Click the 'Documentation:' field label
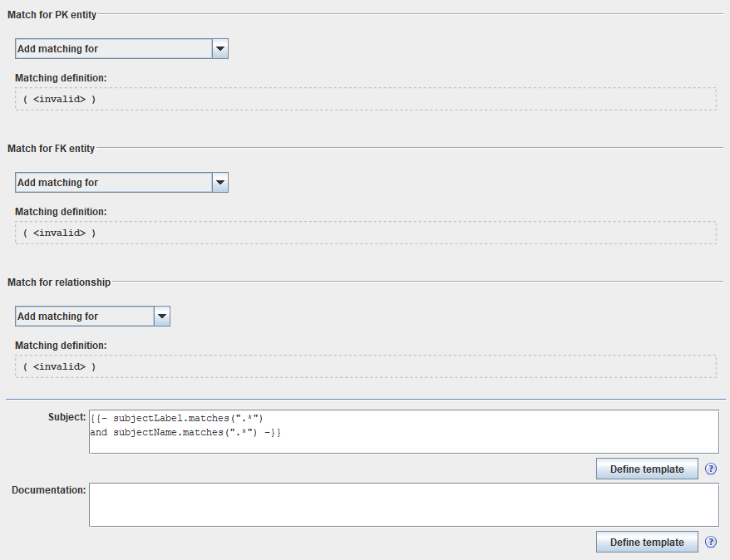This screenshot has height=560, width=730. (48, 490)
